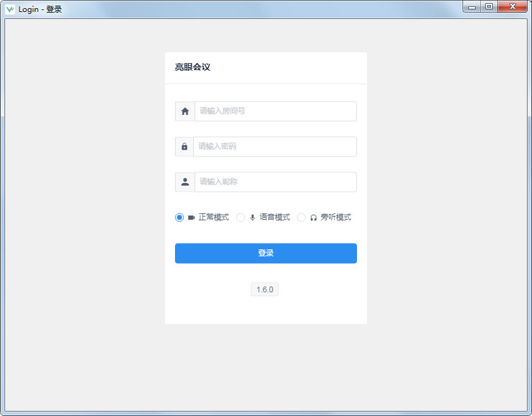This screenshot has height=416, width=532.
Task: Minimize the Login window
Action: pos(471,6)
